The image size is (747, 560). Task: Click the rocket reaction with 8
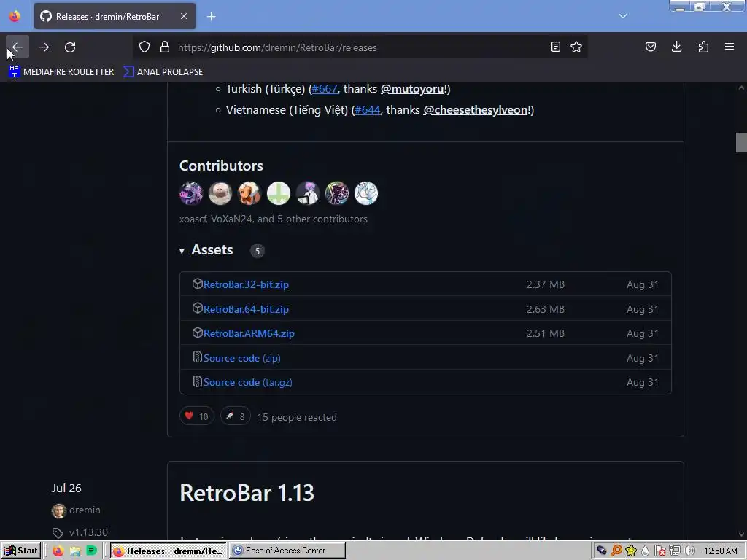236,416
